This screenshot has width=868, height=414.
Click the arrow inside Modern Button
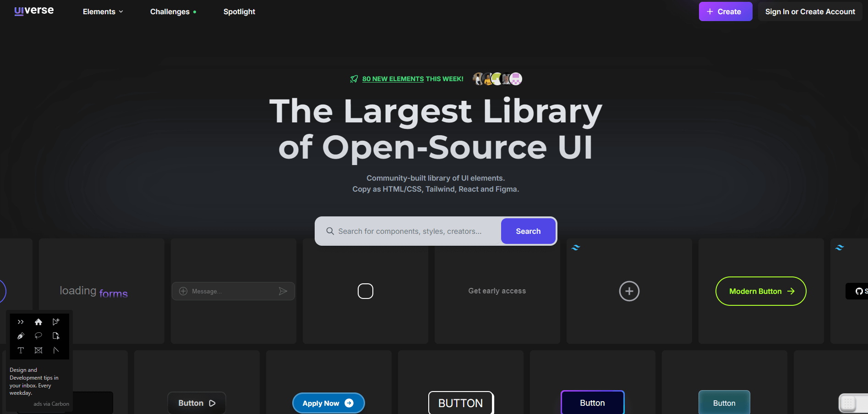coord(791,291)
